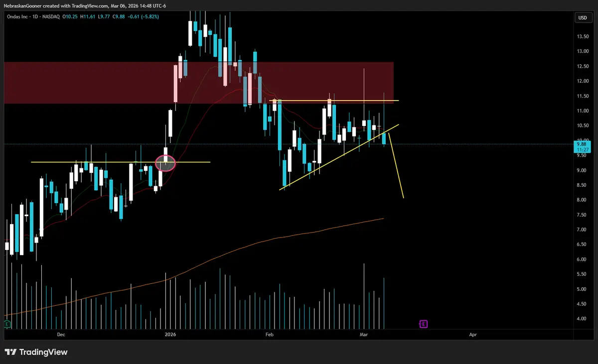Click the 4.00 price axis label

(x=583, y=319)
